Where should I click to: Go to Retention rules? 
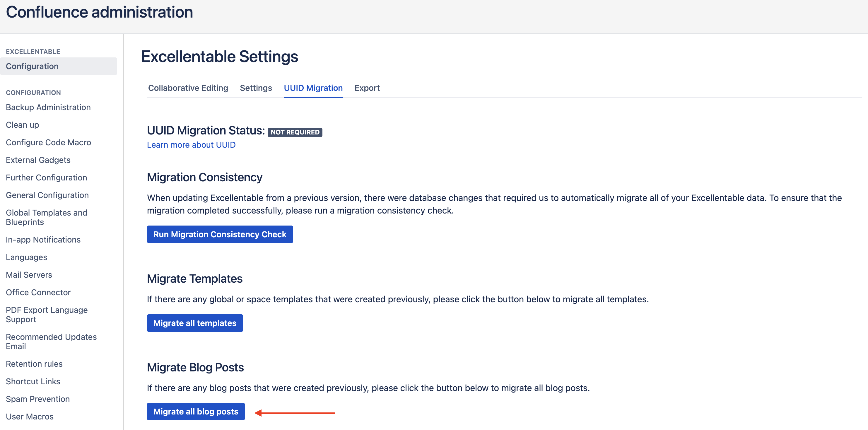click(34, 364)
